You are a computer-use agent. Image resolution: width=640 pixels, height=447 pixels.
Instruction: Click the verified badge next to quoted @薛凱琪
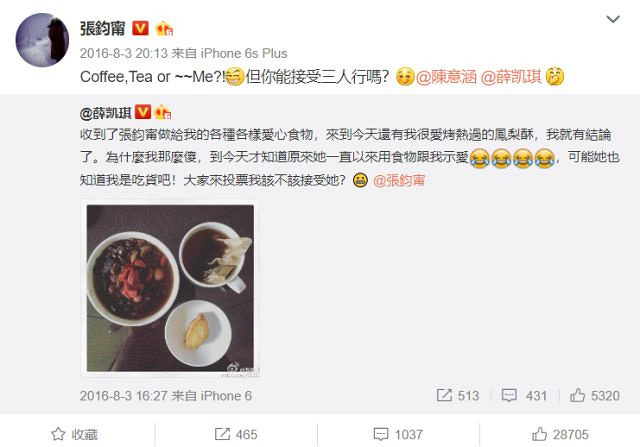(143, 112)
